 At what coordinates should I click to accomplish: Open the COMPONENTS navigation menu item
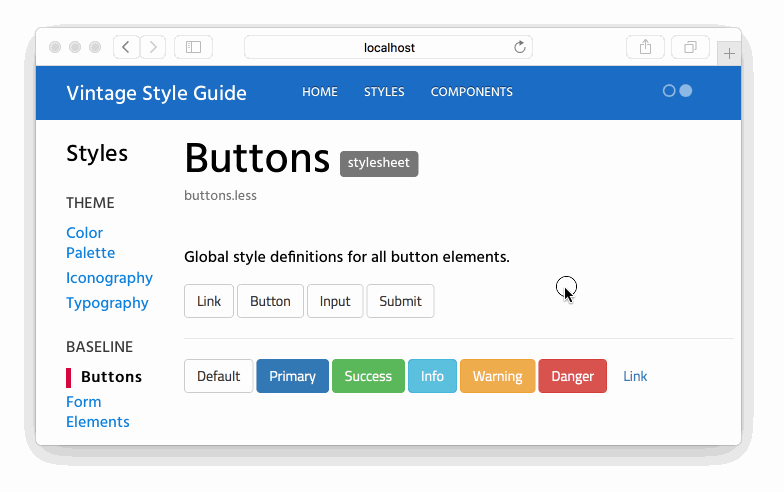point(472,92)
